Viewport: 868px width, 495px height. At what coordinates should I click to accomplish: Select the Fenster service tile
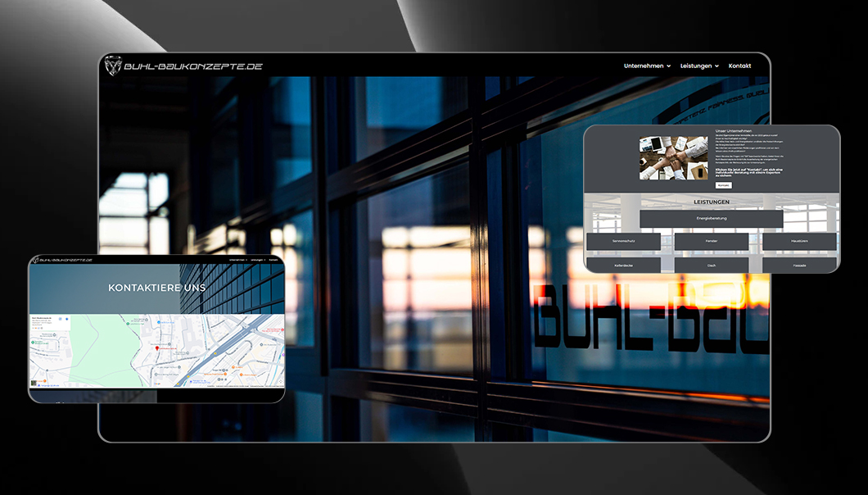tap(711, 242)
